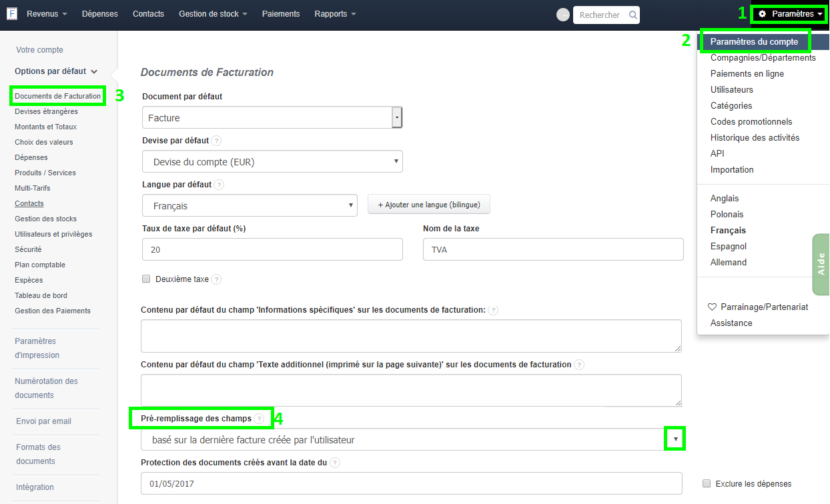Click help icon beside 'Informations spécifiques' label
The height and width of the screenshot is (504, 830).
point(492,311)
